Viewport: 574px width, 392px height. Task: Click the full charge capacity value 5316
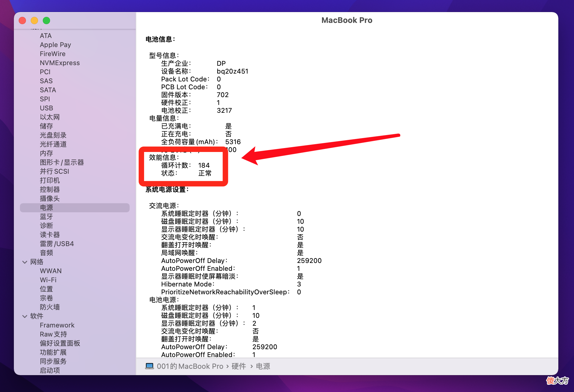(233, 142)
